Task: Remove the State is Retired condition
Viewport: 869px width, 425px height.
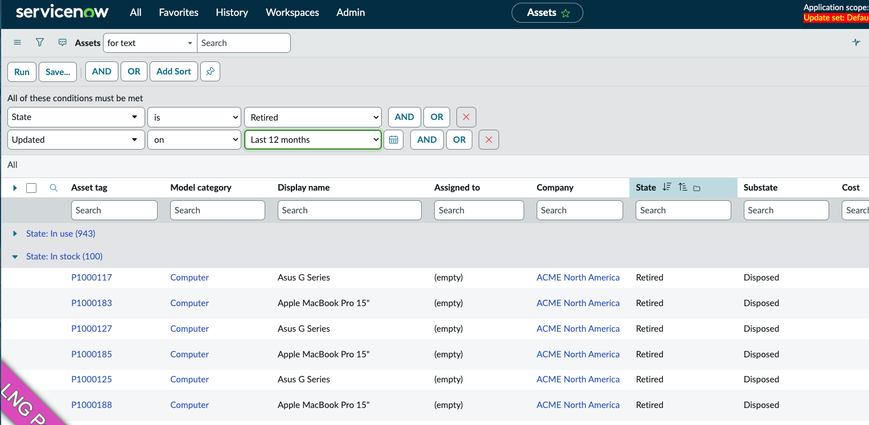Action: coord(466,117)
